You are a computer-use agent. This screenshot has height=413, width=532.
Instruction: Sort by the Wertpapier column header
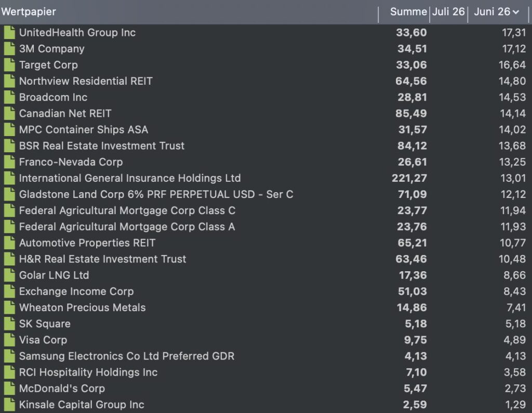coord(29,12)
